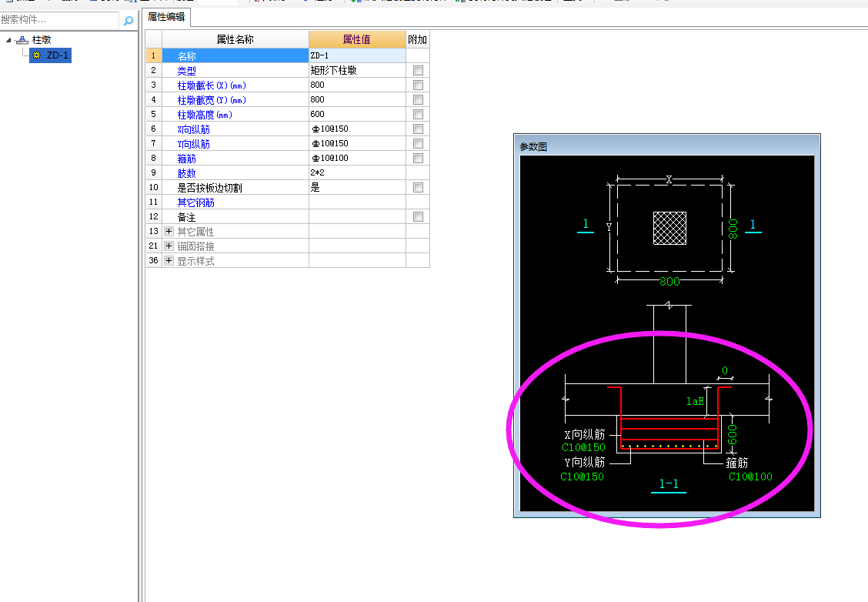Image resolution: width=868 pixels, height=602 pixels.
Task: Click the 是否按板边切割 property label
Action: [x=210, y=188]
